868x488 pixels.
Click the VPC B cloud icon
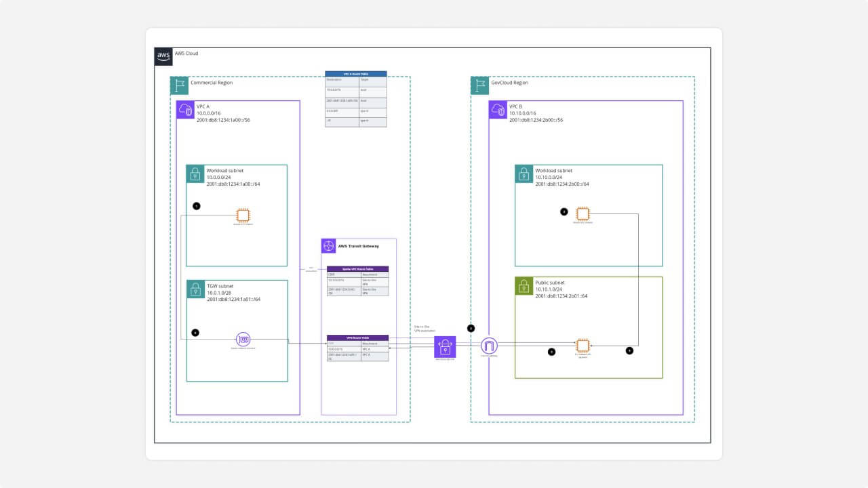point(498,110)
